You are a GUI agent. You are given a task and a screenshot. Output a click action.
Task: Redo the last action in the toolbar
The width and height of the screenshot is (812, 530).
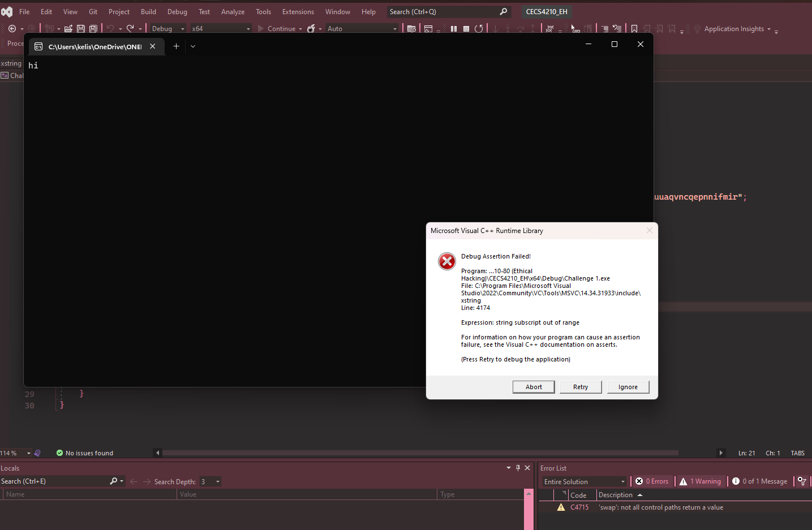130,28
